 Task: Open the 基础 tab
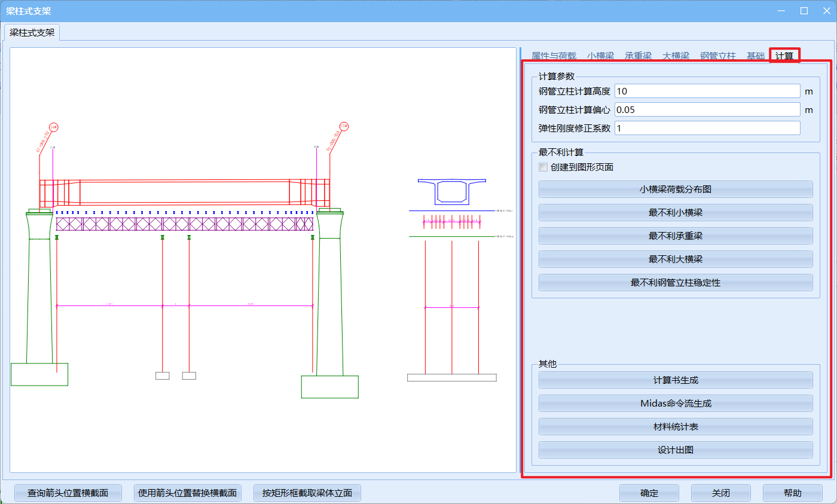pyautogui.click(x=755, y=56)
